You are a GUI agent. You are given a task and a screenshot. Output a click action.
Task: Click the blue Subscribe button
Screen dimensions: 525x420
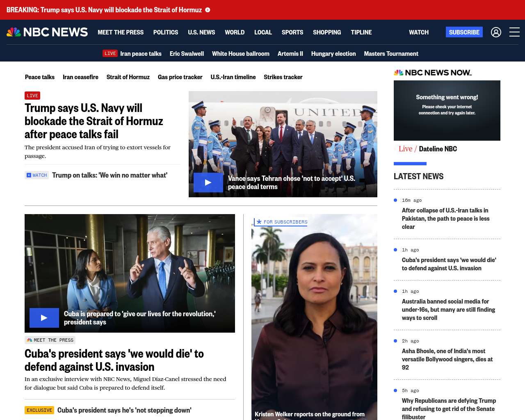[x=464, y=32]
